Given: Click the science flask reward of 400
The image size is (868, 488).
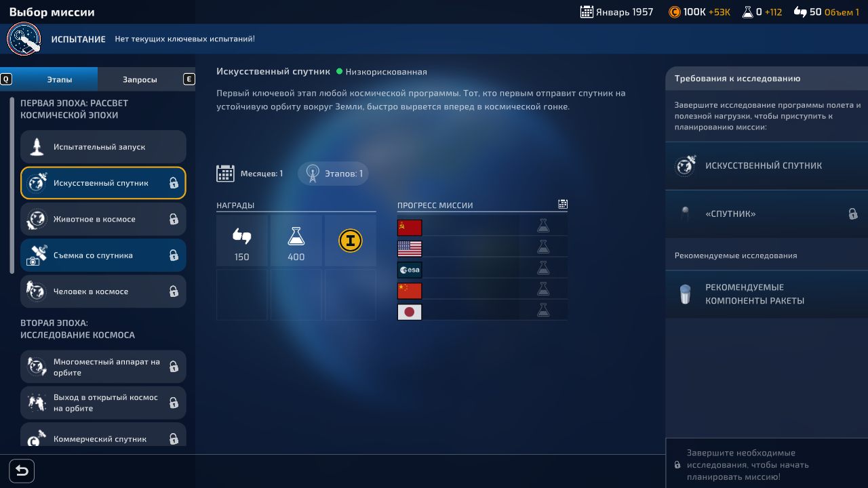Looking at the screenshot, I should (x=296, y=241).
